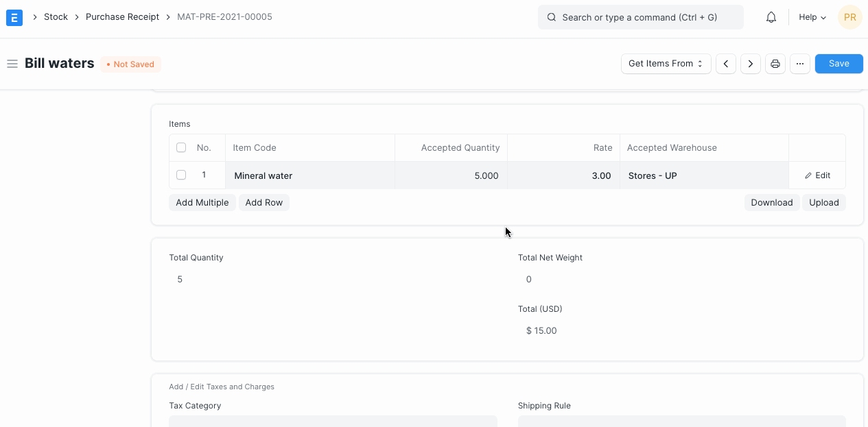The width and height of the screenshot is (868, 427).
Task: Navigate to Purchase Receipt breadcrumb
Action: click(122, 17)
